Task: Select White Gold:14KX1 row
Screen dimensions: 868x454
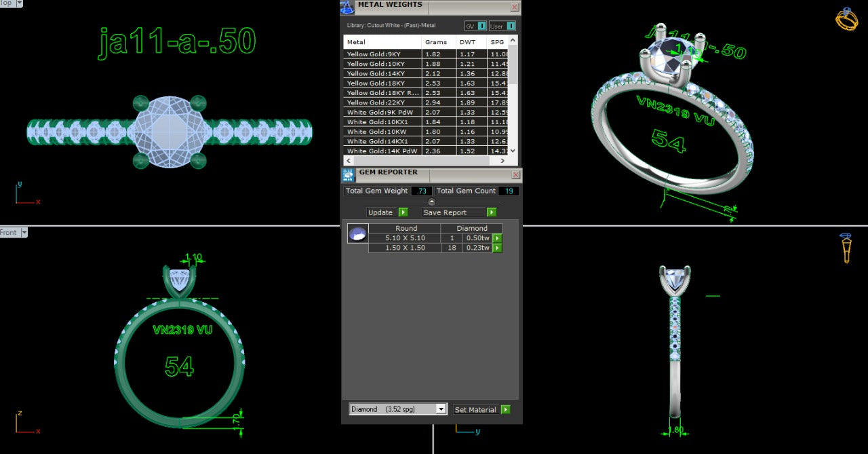Action: [425, 141]
